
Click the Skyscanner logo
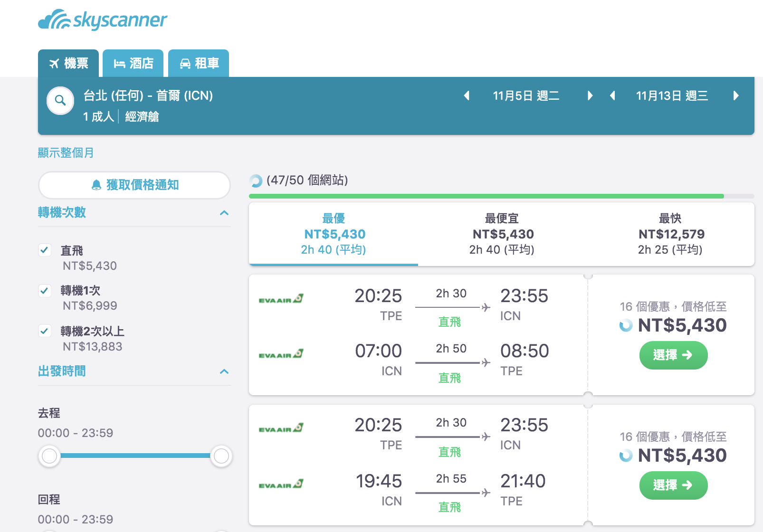(x=103, y=19)
